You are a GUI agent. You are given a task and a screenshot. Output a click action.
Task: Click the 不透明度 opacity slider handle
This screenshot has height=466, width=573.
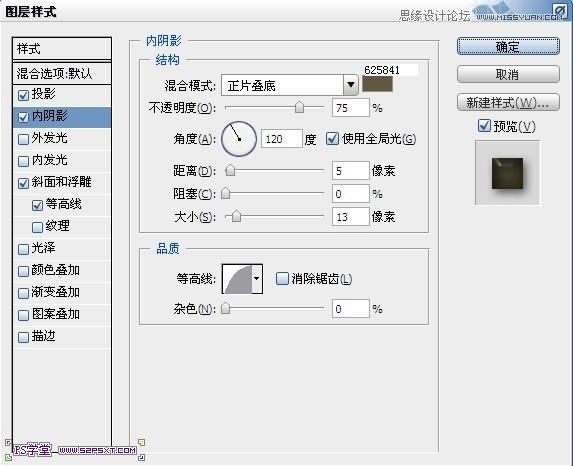click(x=299, y=107)
